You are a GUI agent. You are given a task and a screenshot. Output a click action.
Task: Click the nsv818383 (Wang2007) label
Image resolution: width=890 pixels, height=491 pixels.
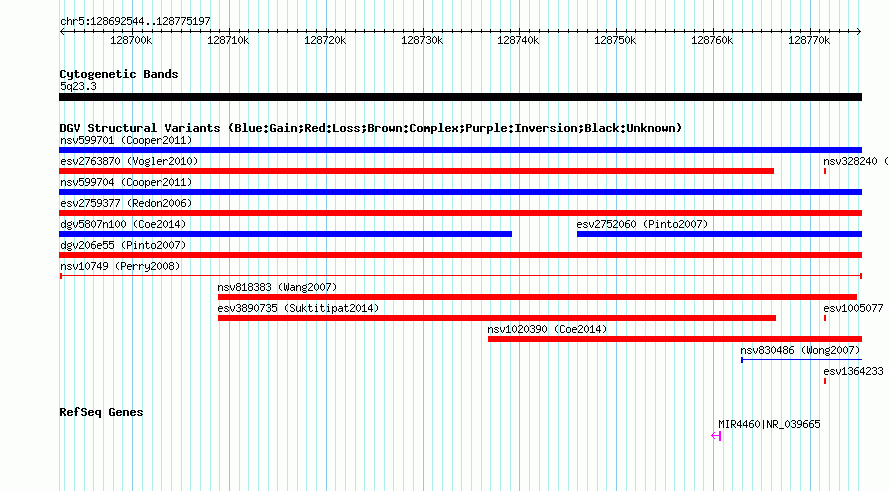277,287
